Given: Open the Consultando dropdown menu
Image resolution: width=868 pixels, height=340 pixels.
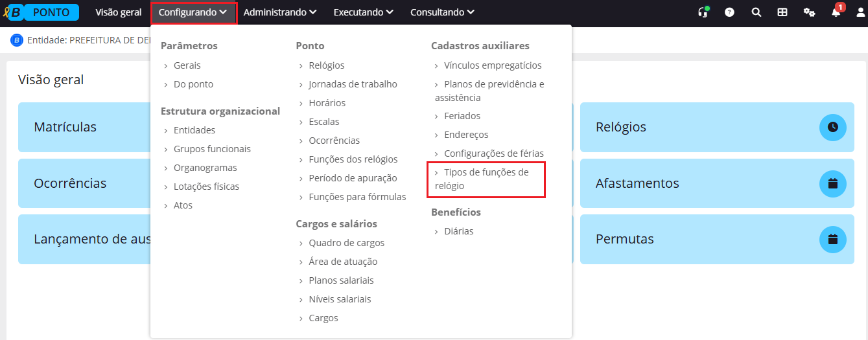Looking at the screenshot, I should click(442, 12).
